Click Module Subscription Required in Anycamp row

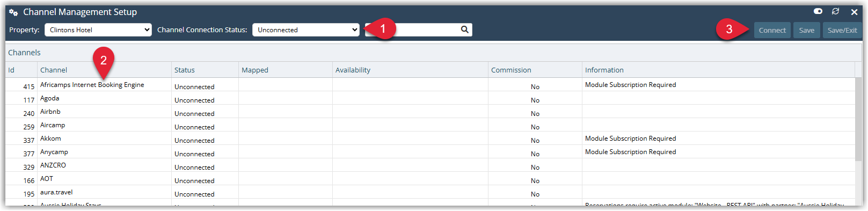point(630,152)
